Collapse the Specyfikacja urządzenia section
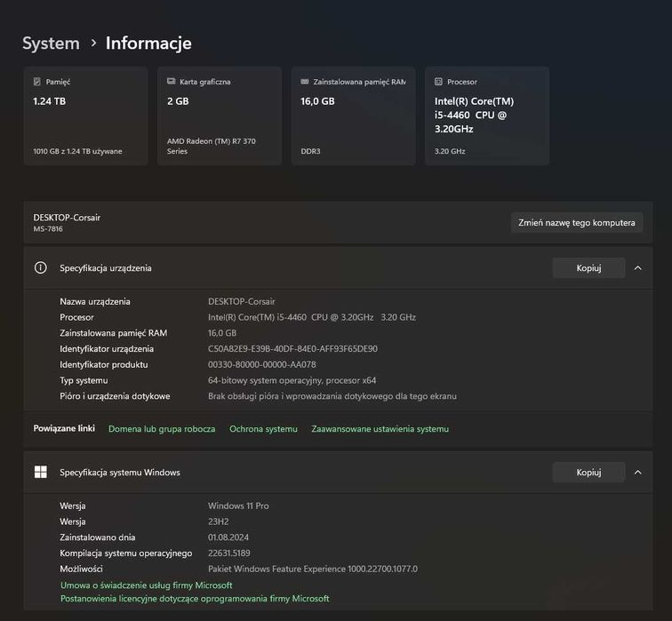Viewport: 672px width, 621px height. coord(637,267)
